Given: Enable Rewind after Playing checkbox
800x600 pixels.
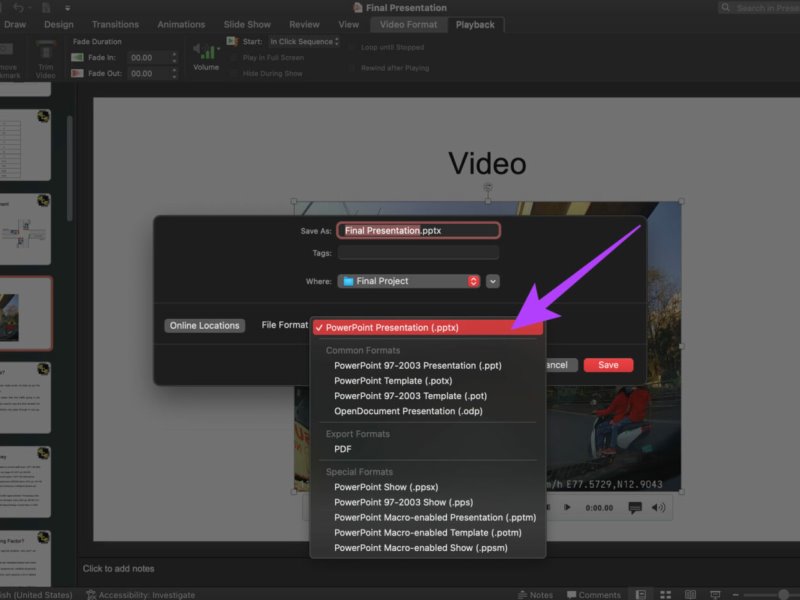Looking at the screenshot, I should coord(352,68).
